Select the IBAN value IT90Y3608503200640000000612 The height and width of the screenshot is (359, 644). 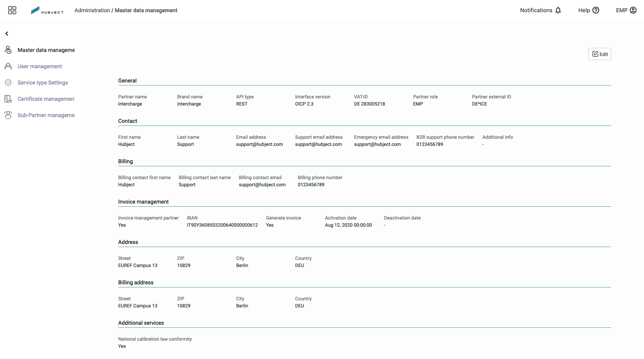coord(222,225)
